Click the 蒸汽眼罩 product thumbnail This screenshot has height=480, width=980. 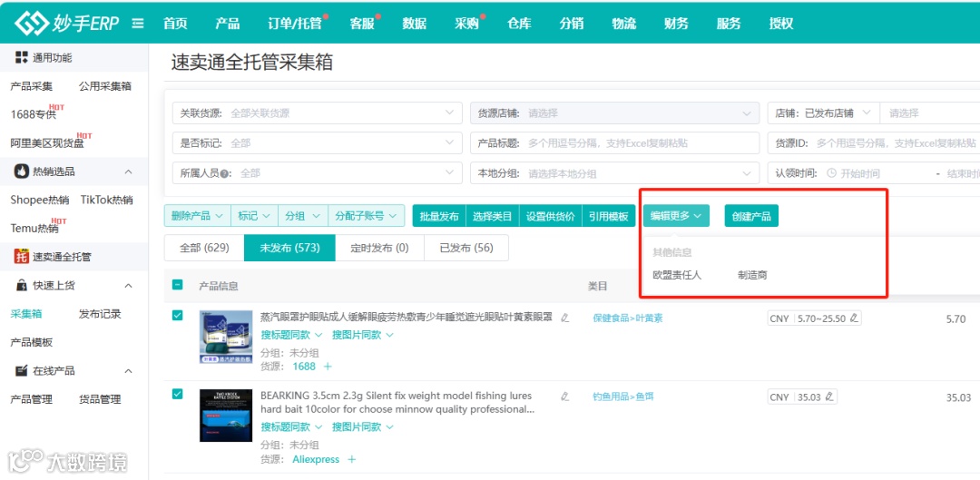click(226, 338)
